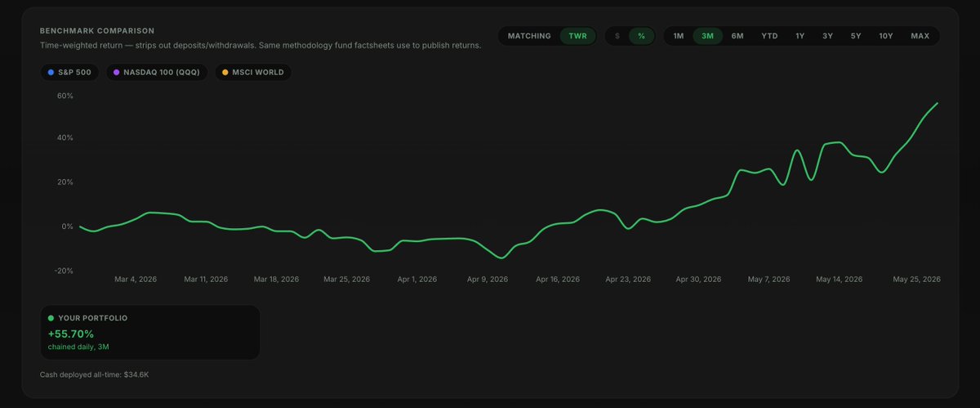
Task: Click the May 25, 2026 axis label
Action: click(x=918, y=280)
